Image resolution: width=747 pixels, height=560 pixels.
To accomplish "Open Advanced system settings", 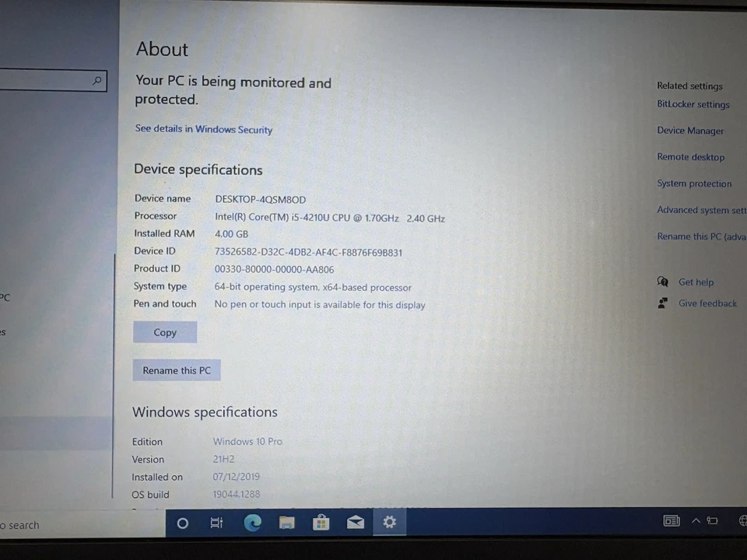I will pyautogui.click(x=701, y=210).
